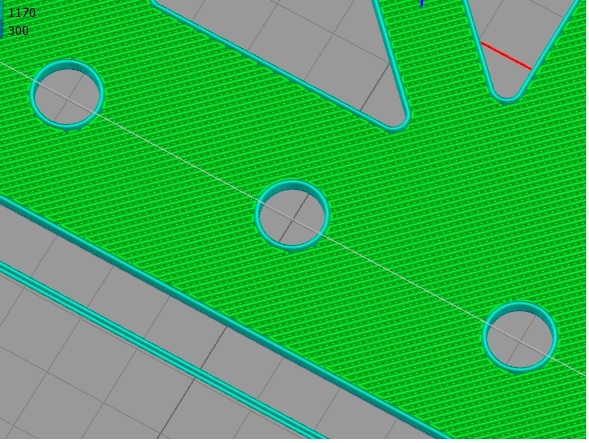Select the center circular hole

(x=292, y=216)
